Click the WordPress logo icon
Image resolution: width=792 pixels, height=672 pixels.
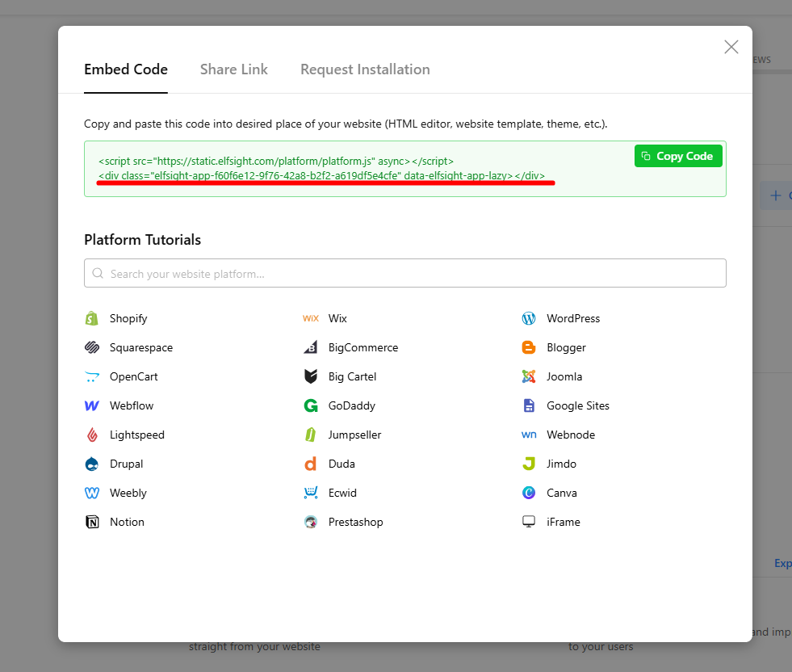(529, 318)
